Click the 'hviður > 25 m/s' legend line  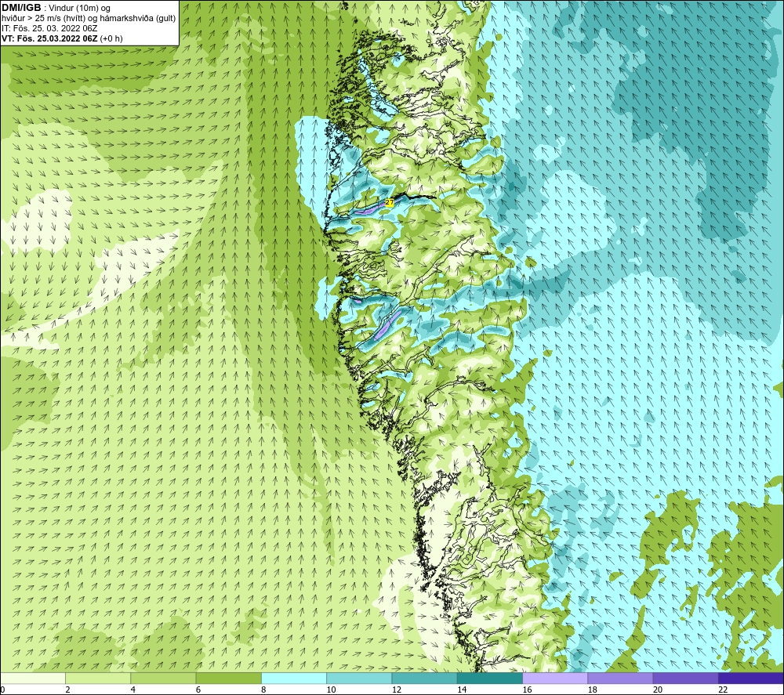89,18
